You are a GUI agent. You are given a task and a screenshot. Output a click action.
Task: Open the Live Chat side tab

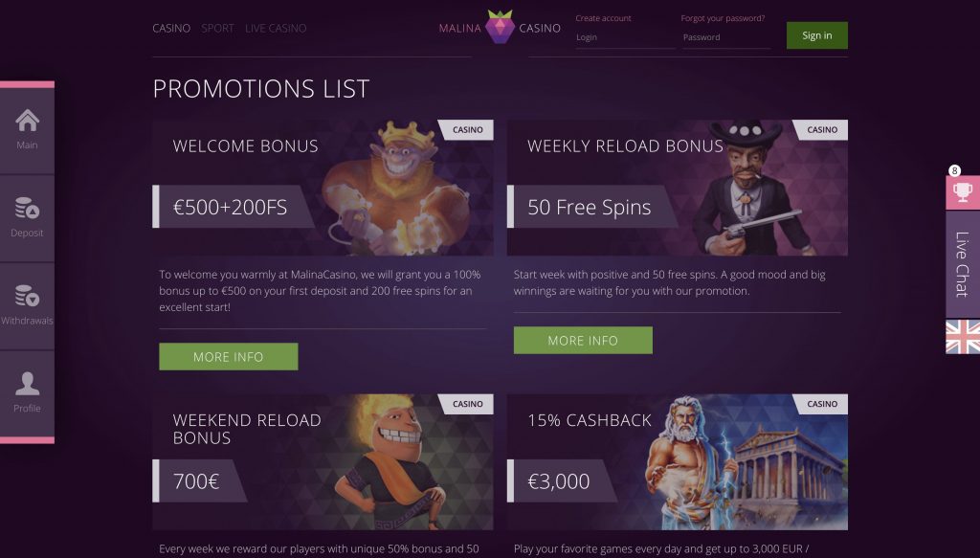coord(963,264)
